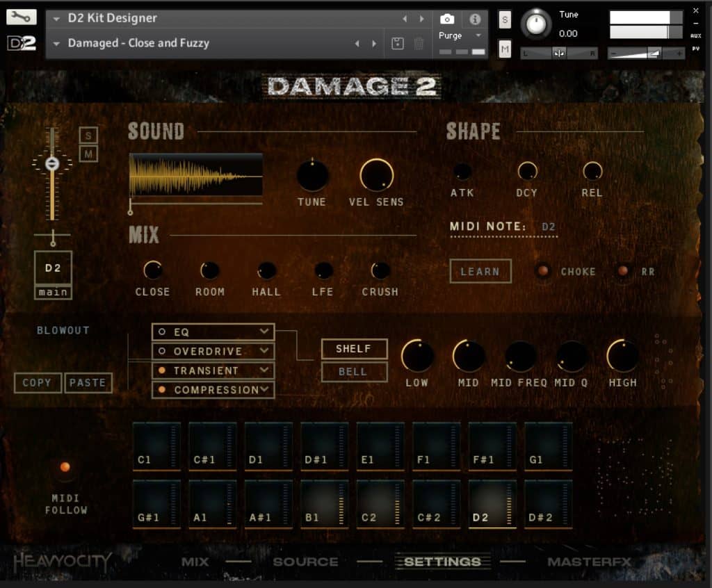Click the VEL SENS knob

pyautogui.click(x=376, y=175)
